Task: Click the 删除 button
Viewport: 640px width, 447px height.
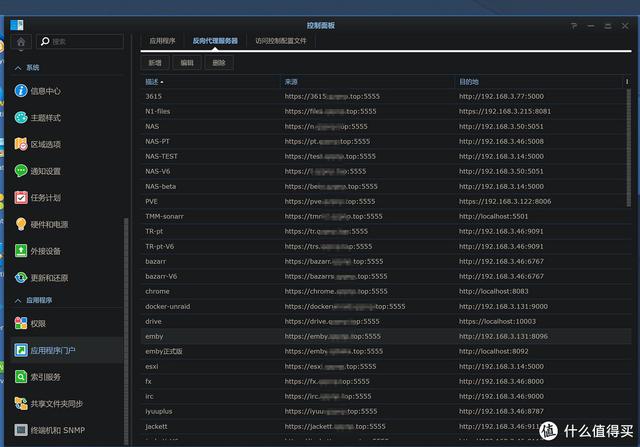Action: point(218,62)
